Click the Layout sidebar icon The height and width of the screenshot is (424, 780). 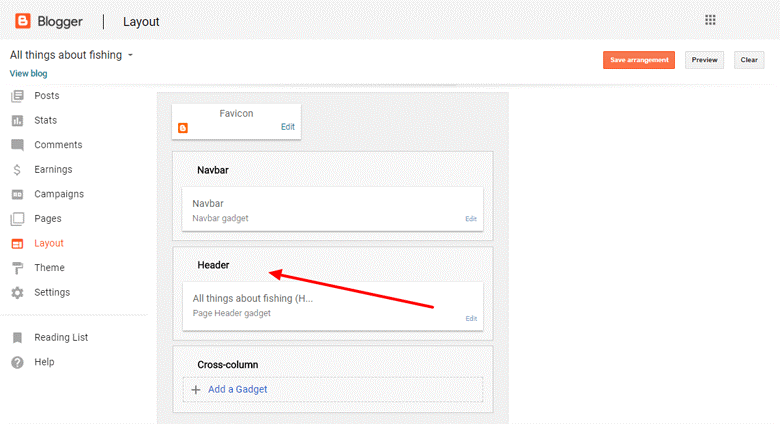[x=17, y=243]
